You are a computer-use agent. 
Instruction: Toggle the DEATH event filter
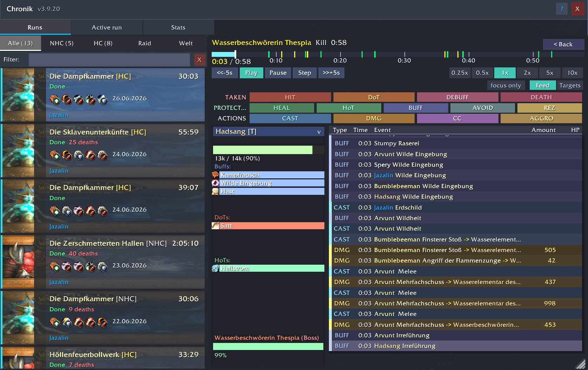tap(541, 97)
